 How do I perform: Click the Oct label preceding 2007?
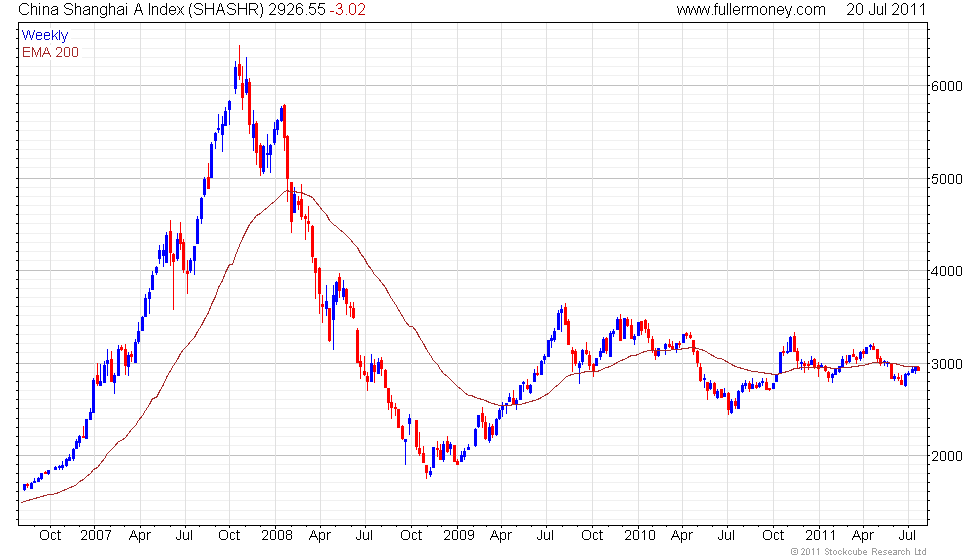point(50,536)
